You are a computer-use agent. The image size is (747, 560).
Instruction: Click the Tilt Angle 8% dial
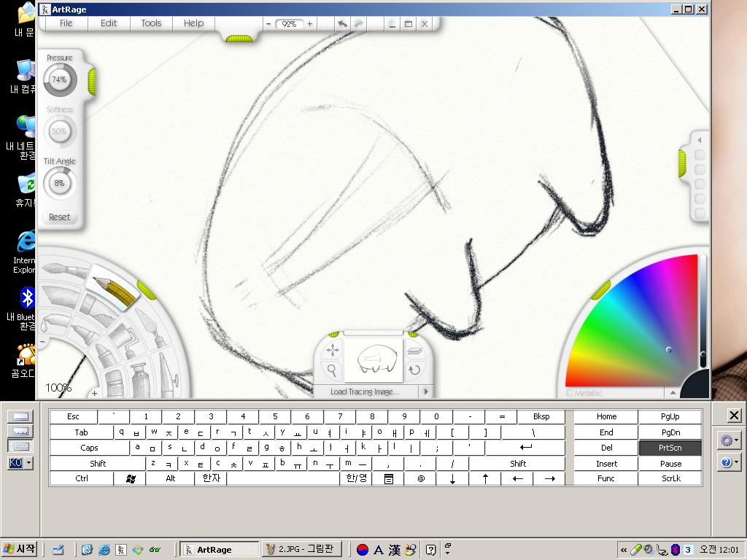[60, 183]
